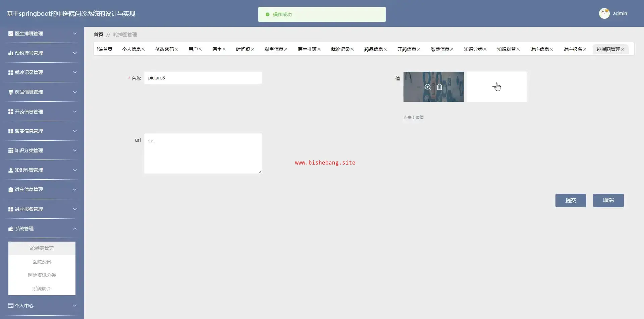Image resolution: width=644 pixels, height=319 pixels.
Task: Close the 医生 tab
Action: 224,49
